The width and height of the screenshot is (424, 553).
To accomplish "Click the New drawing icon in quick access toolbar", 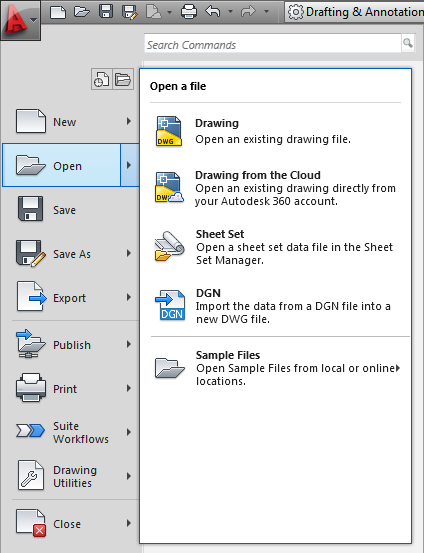I will pos(58,12).
